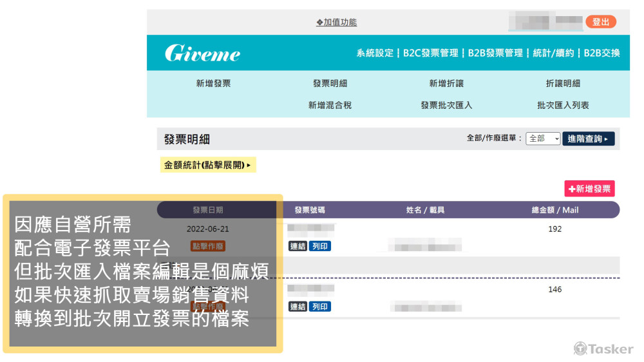
Task: Select 新增發票 in the submenu
Action: pyautogui.click(x=213, y=84)
